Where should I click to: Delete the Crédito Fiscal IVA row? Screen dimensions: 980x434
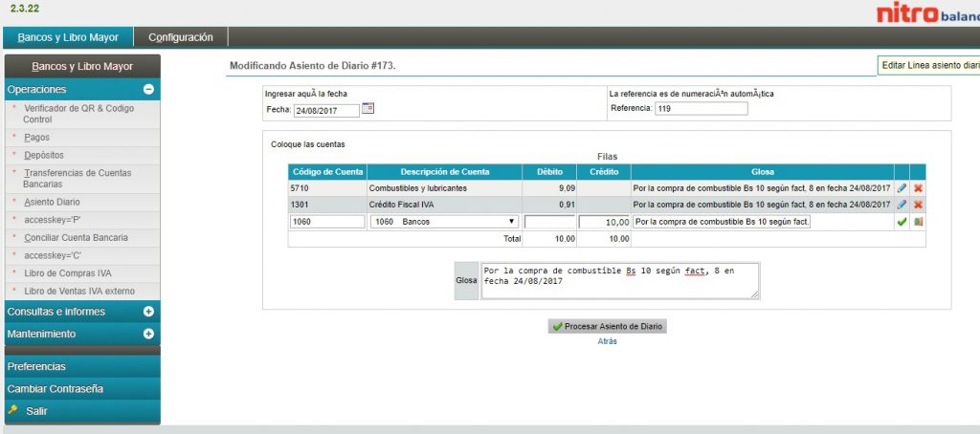(919, 205)
